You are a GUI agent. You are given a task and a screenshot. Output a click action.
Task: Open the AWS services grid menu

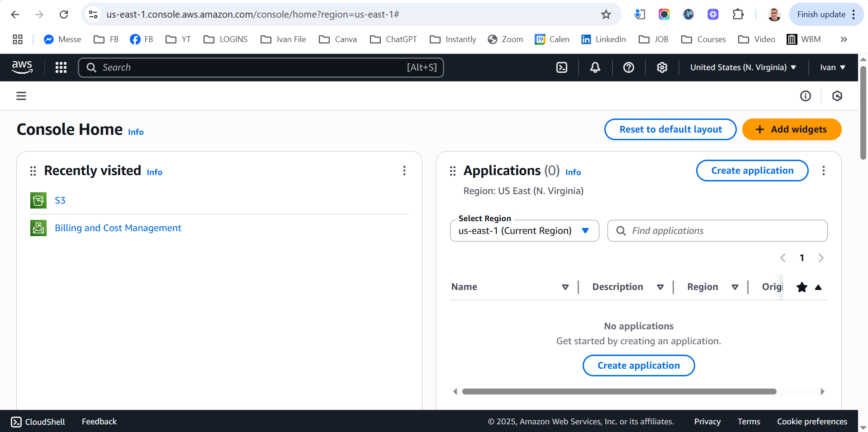pyautogui.click(x=61, y=67)
